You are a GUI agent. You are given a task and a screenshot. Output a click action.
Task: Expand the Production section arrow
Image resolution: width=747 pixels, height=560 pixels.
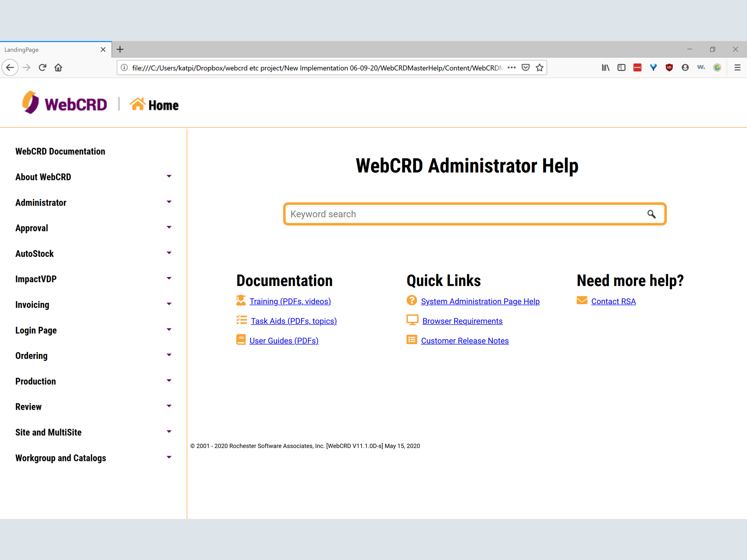click(169, 381)
